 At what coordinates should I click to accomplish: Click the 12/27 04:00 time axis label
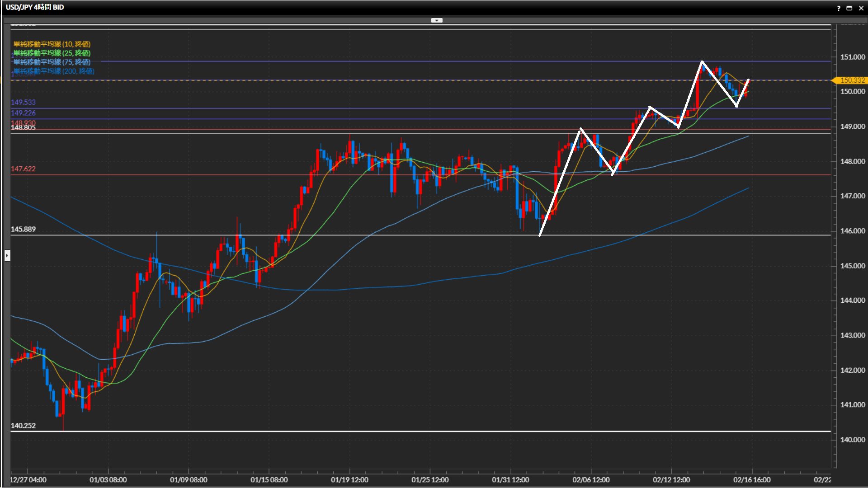[28, 480]
